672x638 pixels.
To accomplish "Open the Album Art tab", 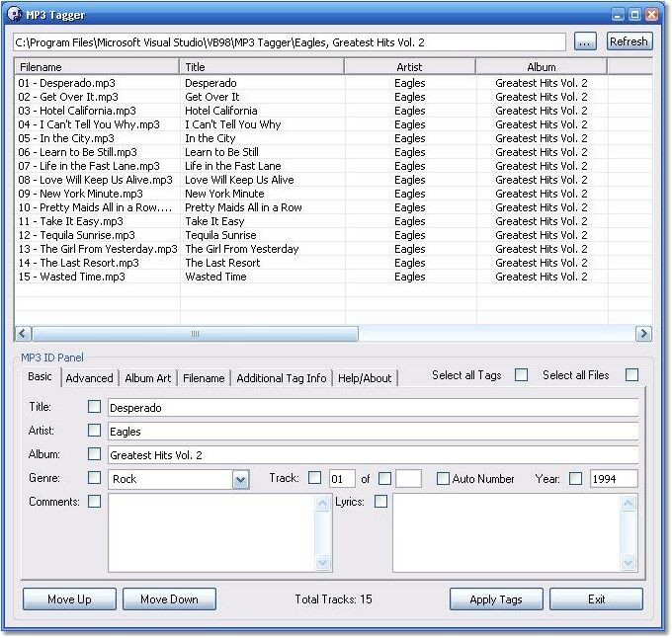I will [x=148, y=378].
